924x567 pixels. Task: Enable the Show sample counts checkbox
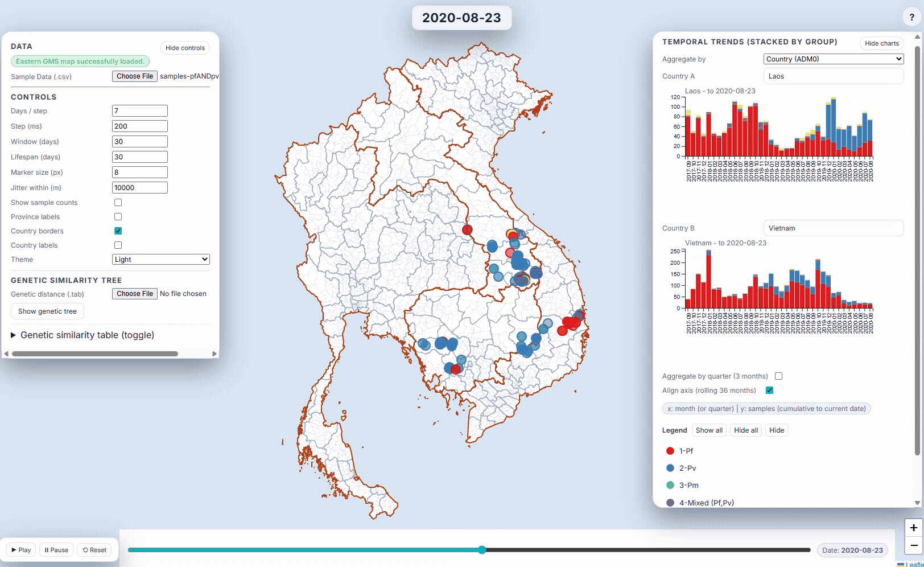pyautogui.click(x=118, y=203)
